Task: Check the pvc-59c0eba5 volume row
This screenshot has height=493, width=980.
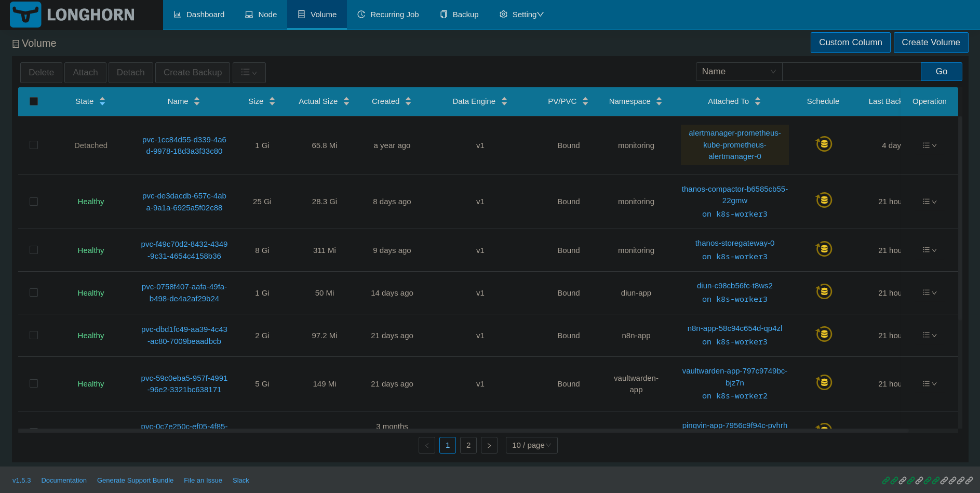Action: click(x=34, y=383)
